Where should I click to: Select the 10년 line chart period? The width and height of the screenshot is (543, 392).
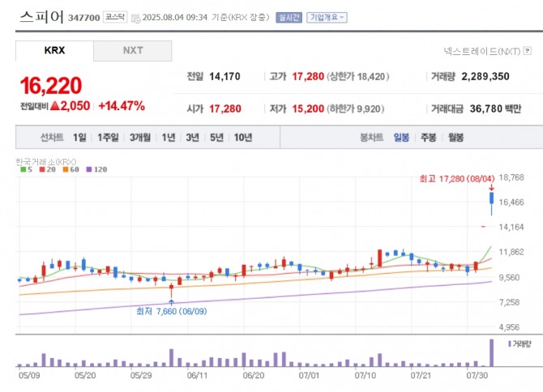coord(243,138)
